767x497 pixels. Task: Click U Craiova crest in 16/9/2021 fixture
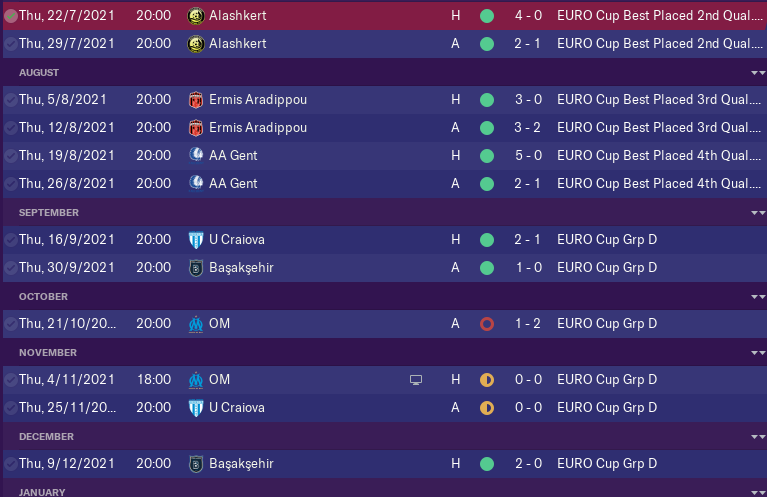click(195, 240)
